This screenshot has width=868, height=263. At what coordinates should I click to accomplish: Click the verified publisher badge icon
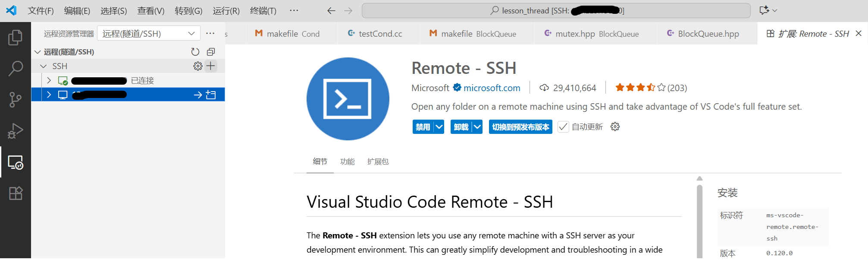coord(457,88)
